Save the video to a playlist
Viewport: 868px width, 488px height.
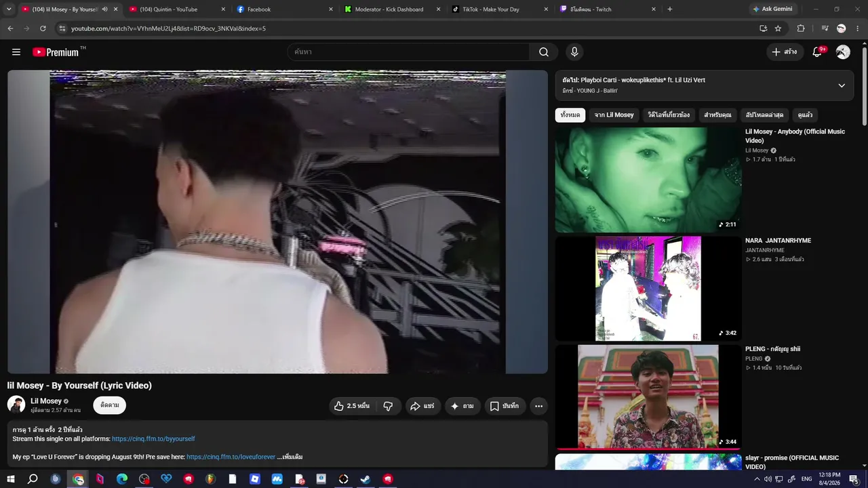(x=505, y=406)
